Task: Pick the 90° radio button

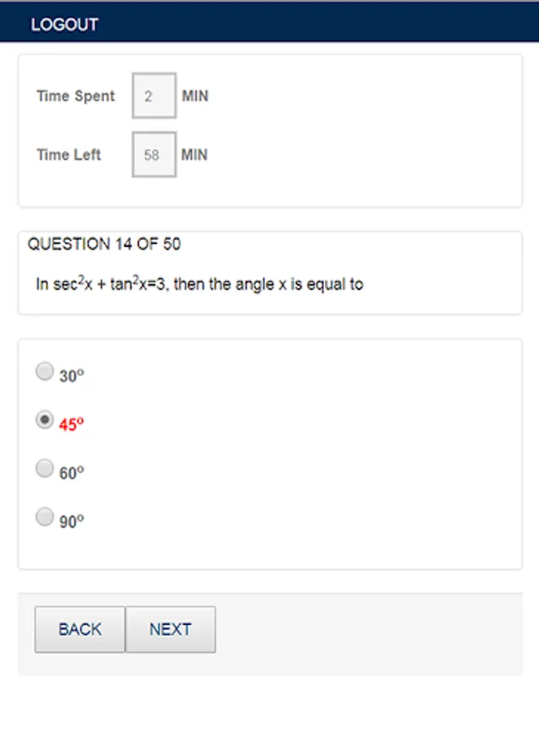Action: coord(44,517)
